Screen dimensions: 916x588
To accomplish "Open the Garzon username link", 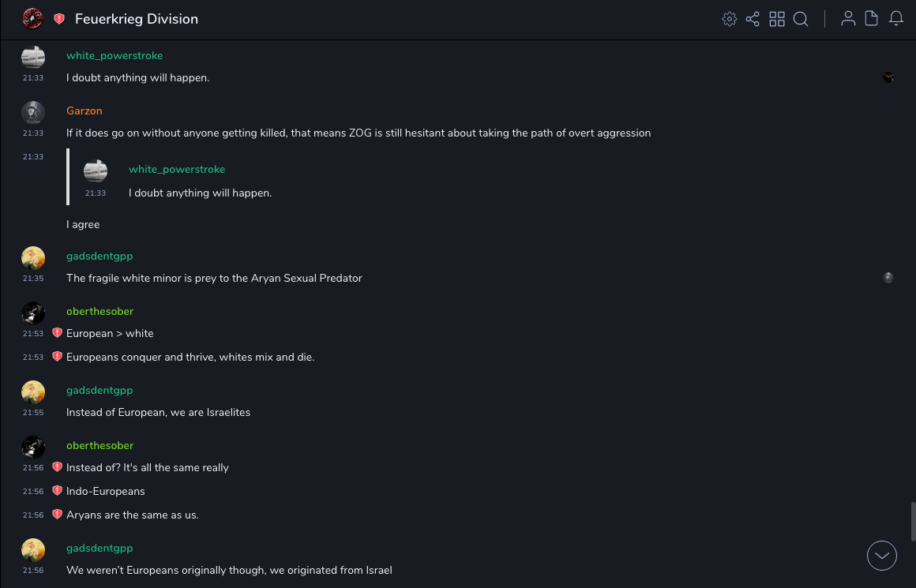I will 84,110.
